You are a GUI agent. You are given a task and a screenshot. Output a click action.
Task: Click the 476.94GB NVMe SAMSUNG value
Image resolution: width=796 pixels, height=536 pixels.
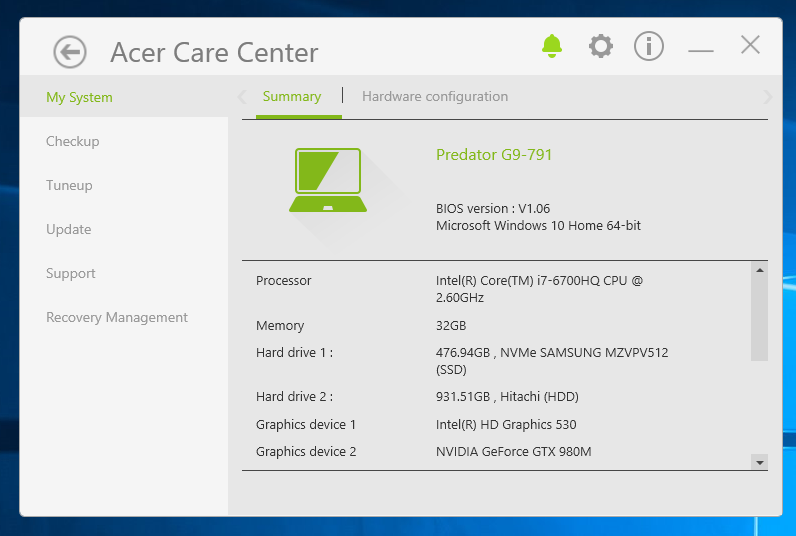pyautogui.click(x=552, y=361)
